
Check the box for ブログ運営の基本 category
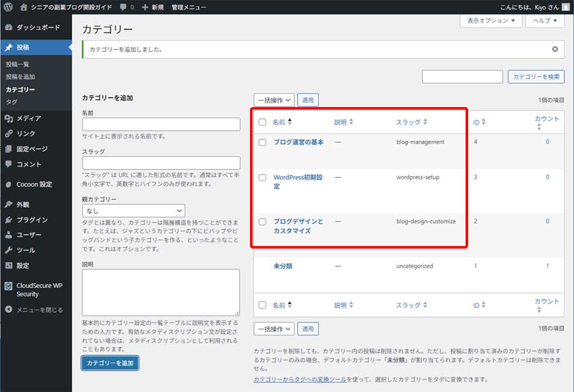(262, 142)
